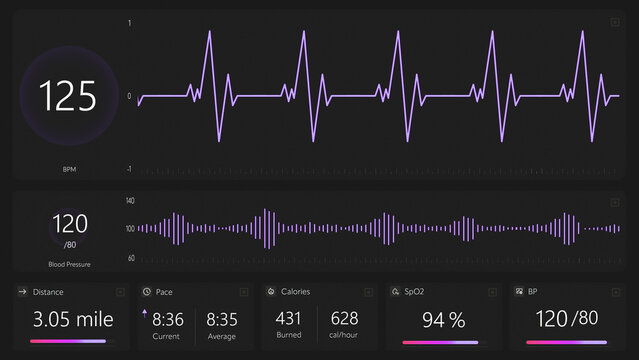Expand the Distance card
This screenshot has height=360, width=639.
(120, 292)
